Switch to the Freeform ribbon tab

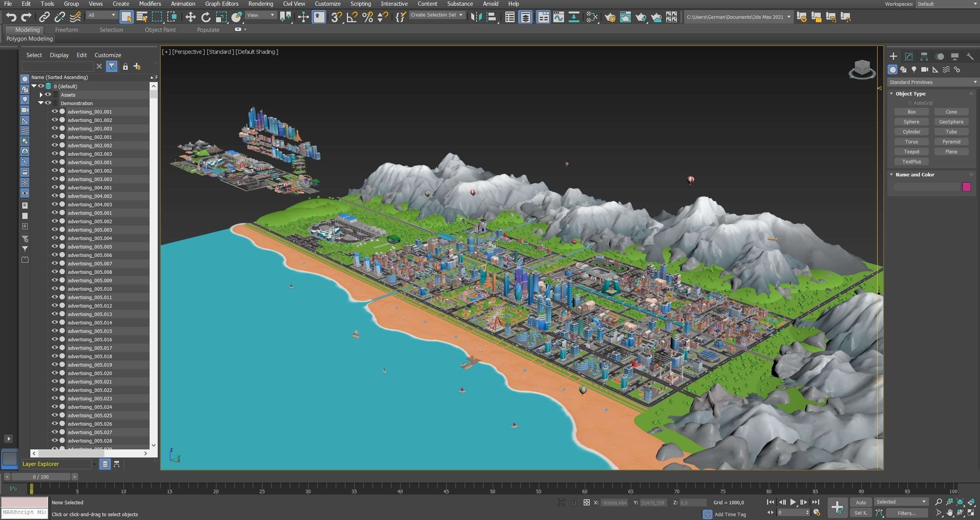(x=66, y=30)
